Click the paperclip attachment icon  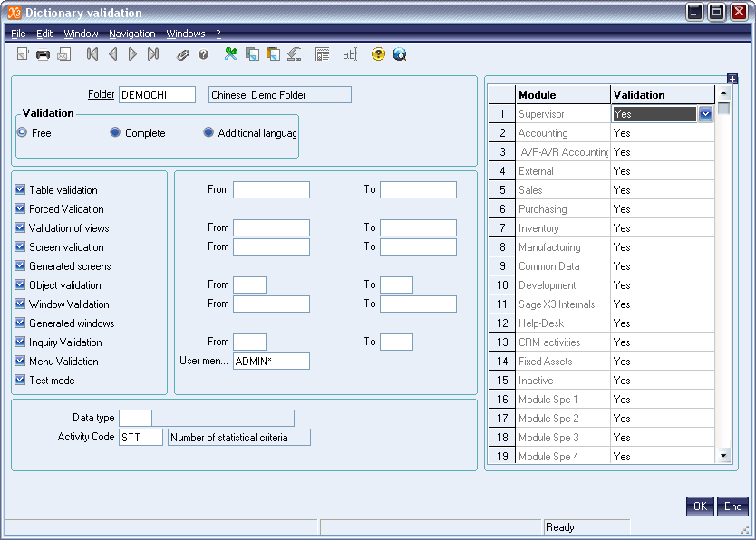point(183,54)
